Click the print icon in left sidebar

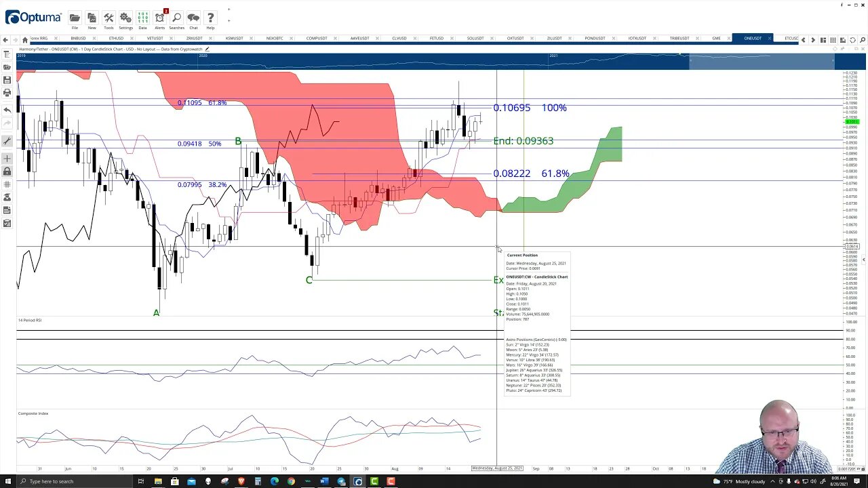click(7, 93)
